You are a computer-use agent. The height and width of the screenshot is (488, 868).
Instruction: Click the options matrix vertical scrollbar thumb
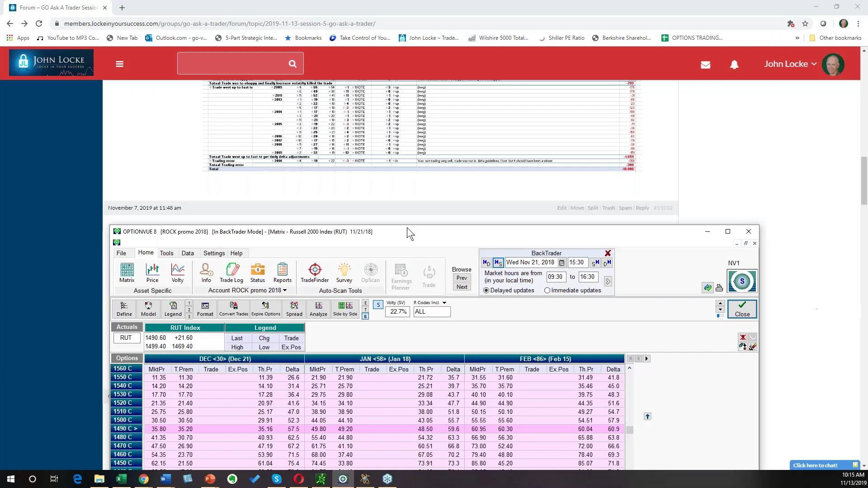coord(629,430)
